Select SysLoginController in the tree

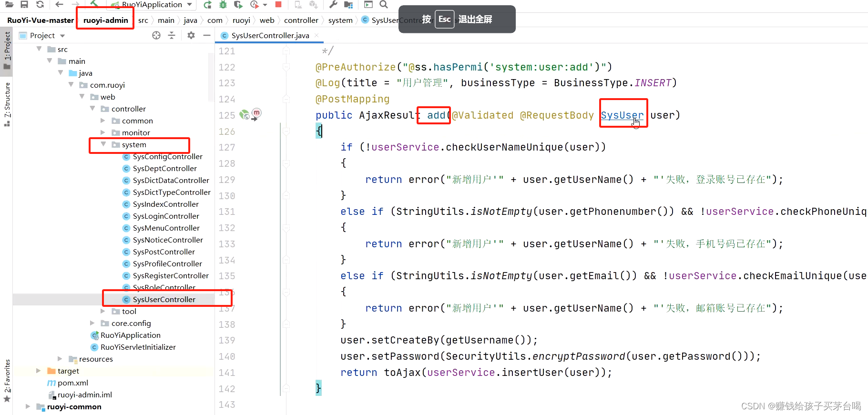tap(166, 216)
